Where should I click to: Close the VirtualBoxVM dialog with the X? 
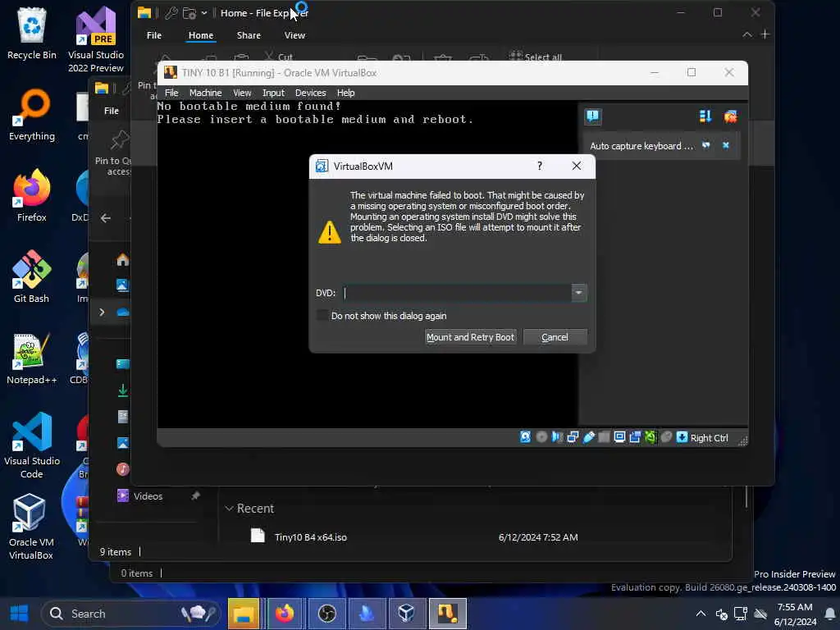click(x=577, y=166)
